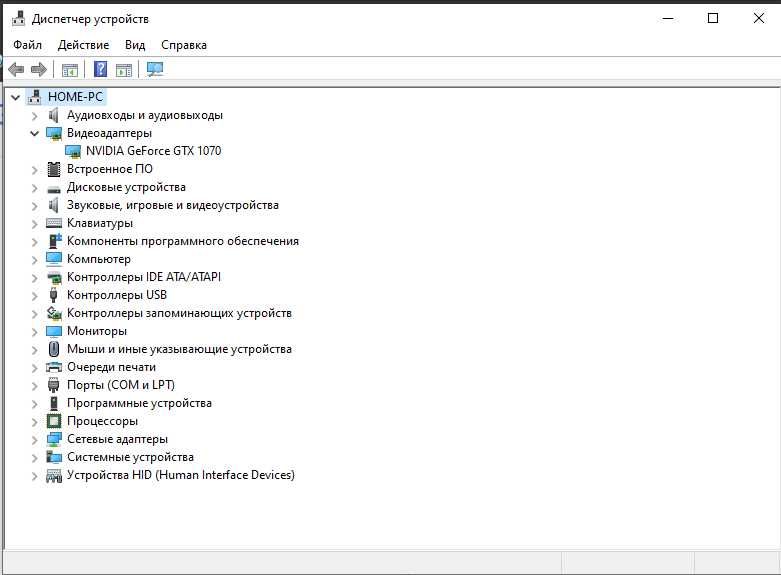The height and width of the screenshot is (575, 781).
Task: Click the Процессоры CPU icon
Action: click(54, 421)
